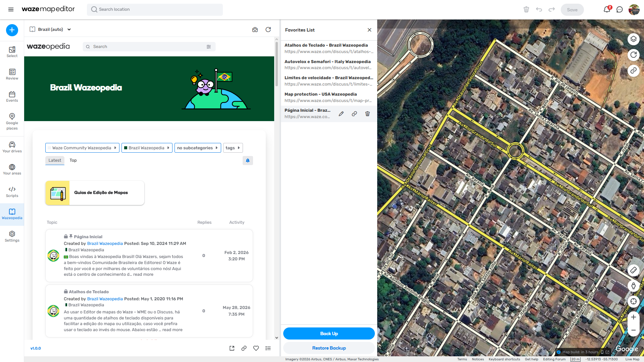This screenshot has height=362, width=644.
Task: Copy link of Página Inicial favorite
Action: [x=354, y=114]
